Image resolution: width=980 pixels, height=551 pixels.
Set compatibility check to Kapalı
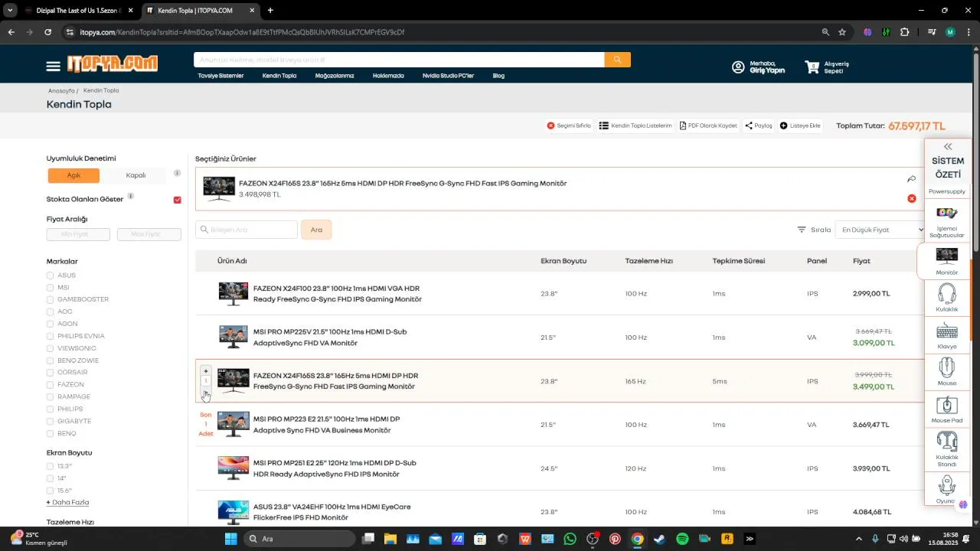[x=136, y=175]
